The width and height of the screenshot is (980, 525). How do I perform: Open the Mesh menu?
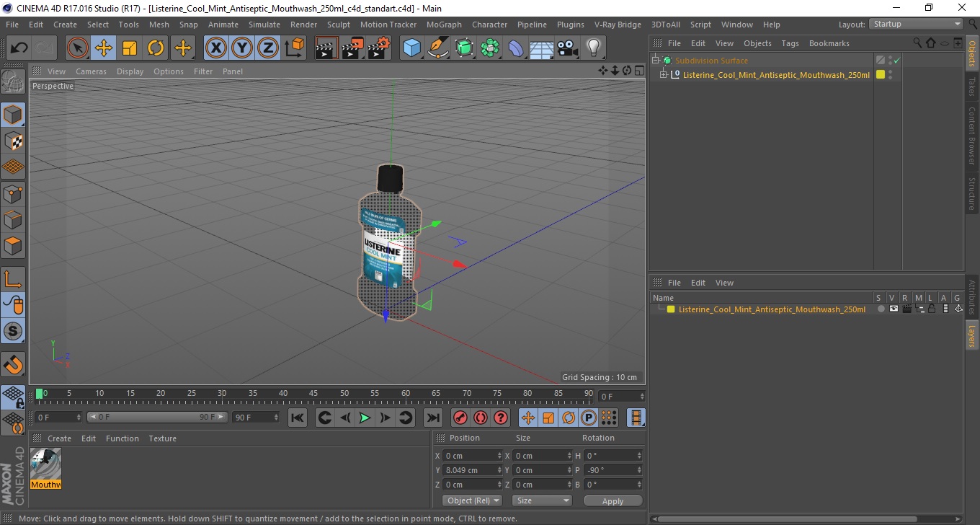(159, 25)
